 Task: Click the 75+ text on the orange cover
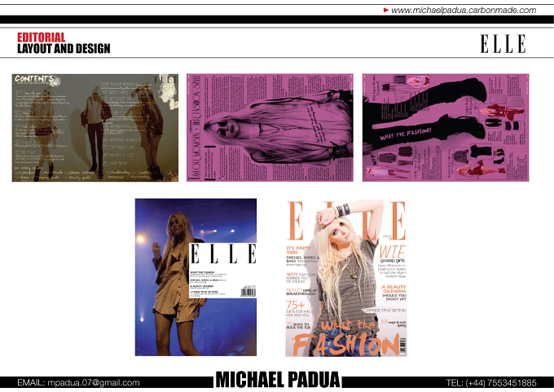[x=296, y=305]
